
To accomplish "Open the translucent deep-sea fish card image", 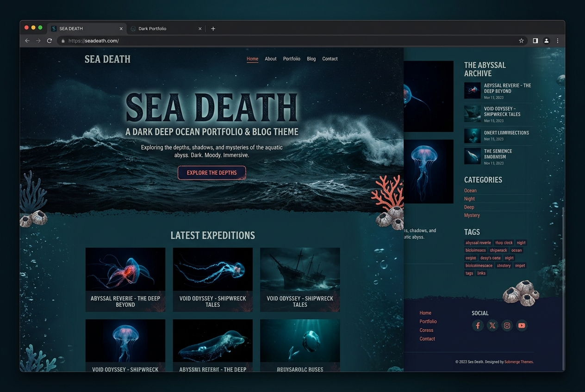I will 213,341.
